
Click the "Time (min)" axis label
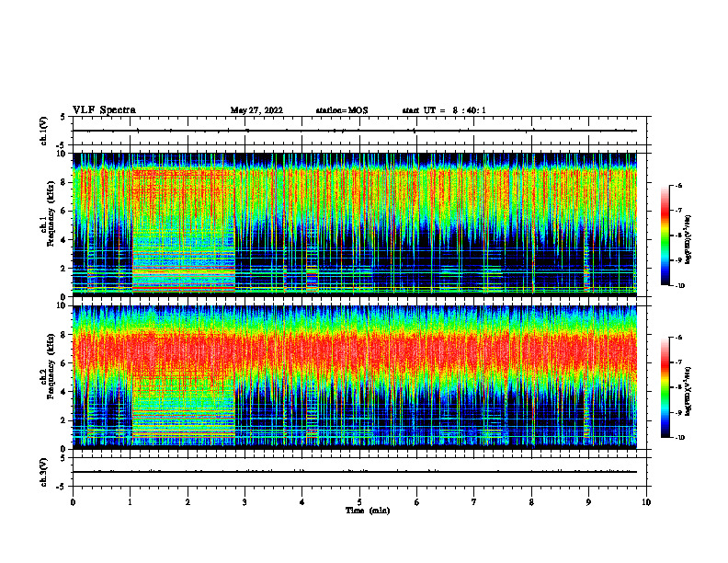[x=368, y=511]
